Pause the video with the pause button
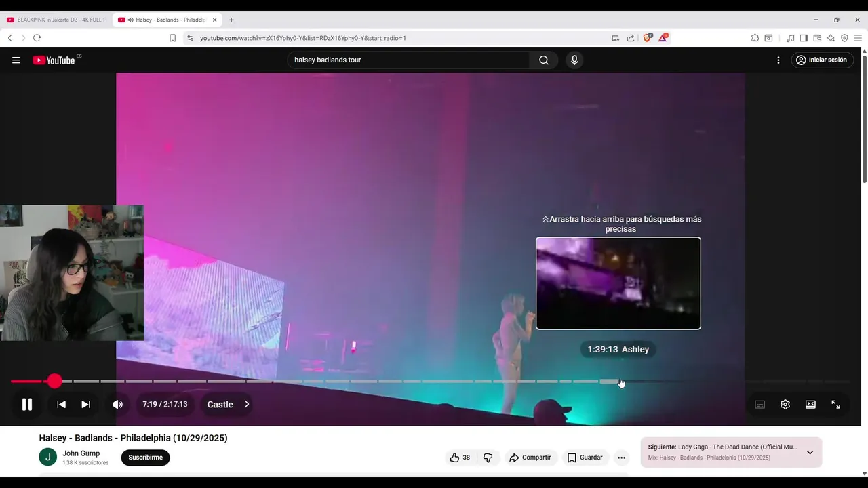 click(27, 405)
